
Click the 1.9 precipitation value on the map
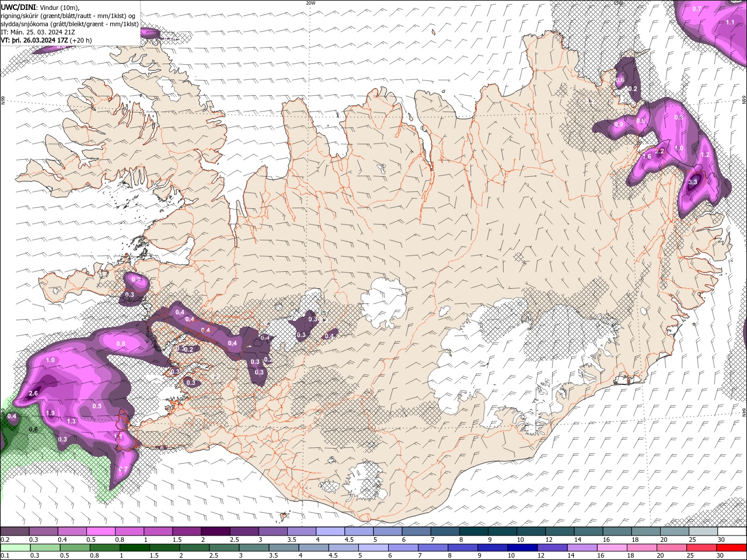pos(50,414)
